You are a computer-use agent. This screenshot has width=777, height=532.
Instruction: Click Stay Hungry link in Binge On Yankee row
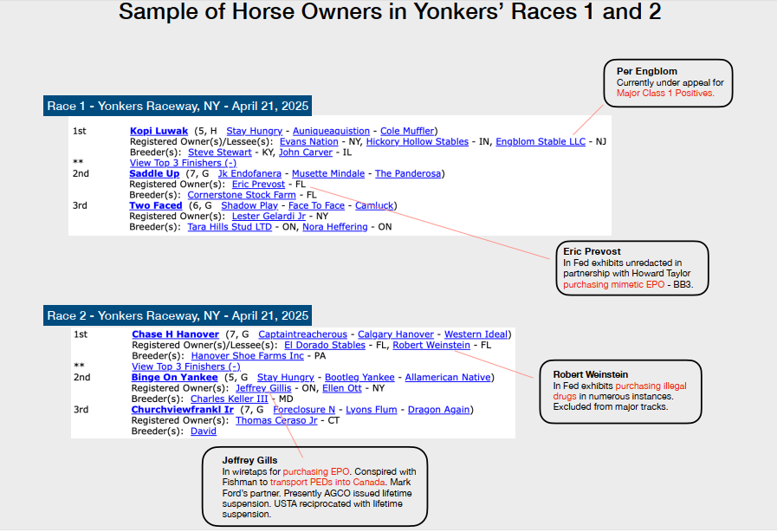(x=286, y=378)
